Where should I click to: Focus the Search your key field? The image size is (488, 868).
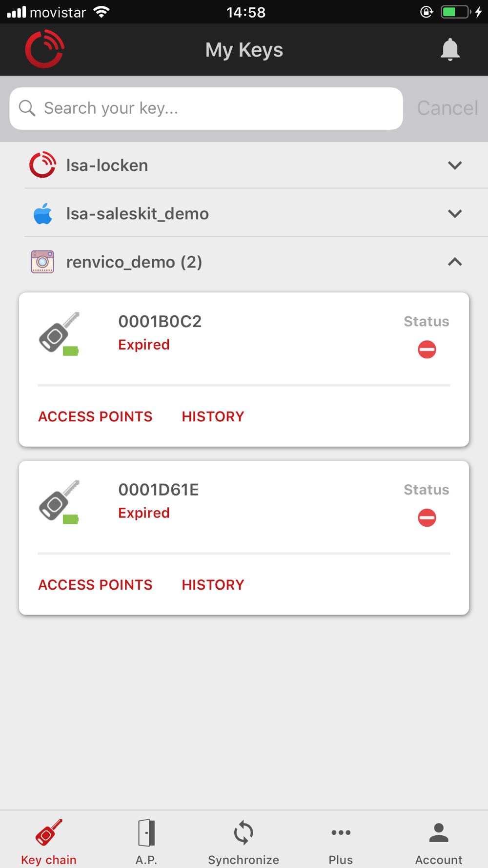206,108
